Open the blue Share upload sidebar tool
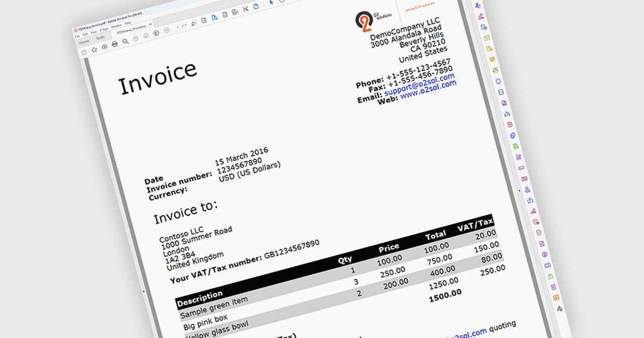The image size is (644, 338). (x=530, y=200)
